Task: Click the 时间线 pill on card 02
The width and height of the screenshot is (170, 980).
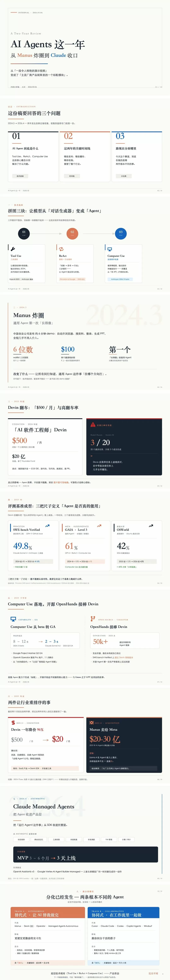Action: tap(72, 176)
